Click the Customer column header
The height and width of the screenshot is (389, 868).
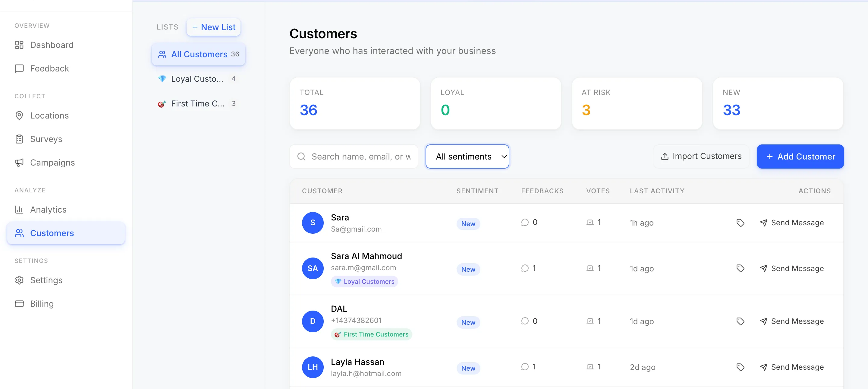(322, 191)
